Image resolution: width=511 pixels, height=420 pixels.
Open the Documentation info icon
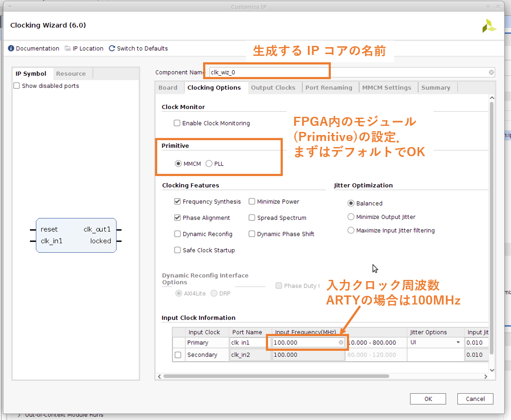(11, 48)
